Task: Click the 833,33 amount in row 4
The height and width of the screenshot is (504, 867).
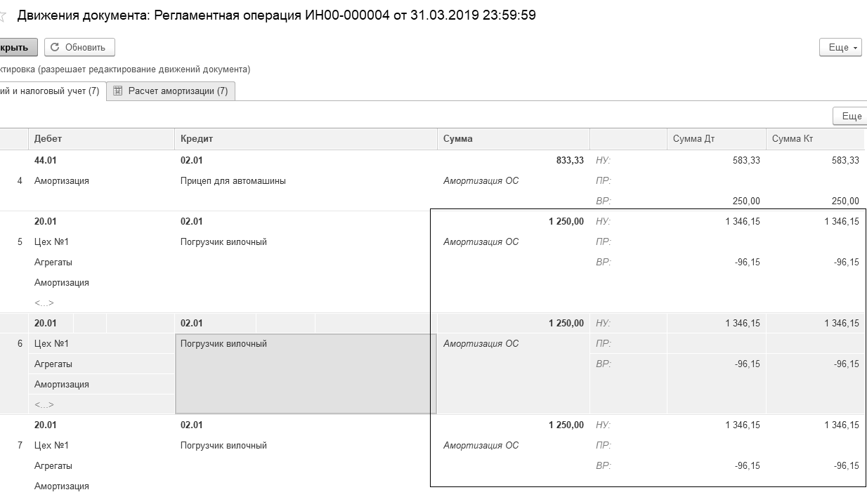Action: (x=569, y=160)
